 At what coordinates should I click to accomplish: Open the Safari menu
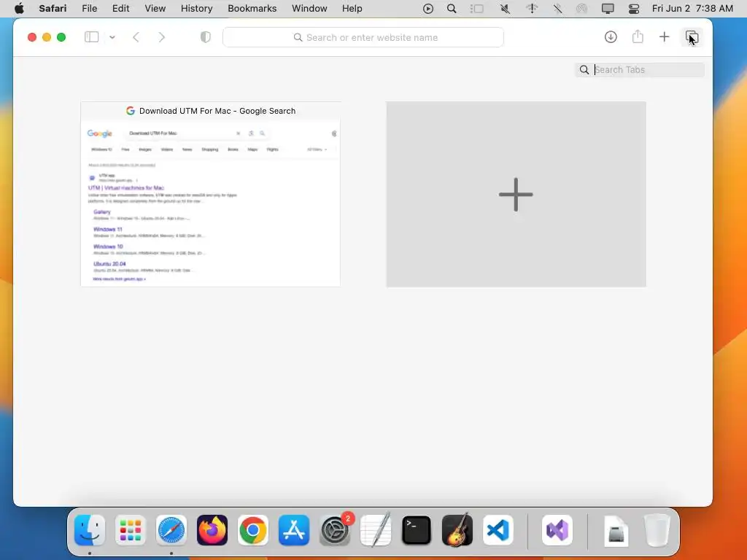click(x=53, y=9)
